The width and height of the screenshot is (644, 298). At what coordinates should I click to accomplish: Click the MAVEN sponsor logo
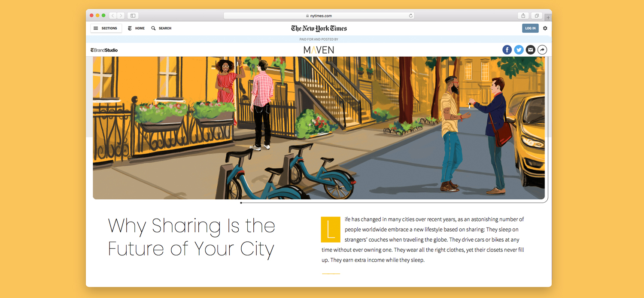tap(319, 49)
